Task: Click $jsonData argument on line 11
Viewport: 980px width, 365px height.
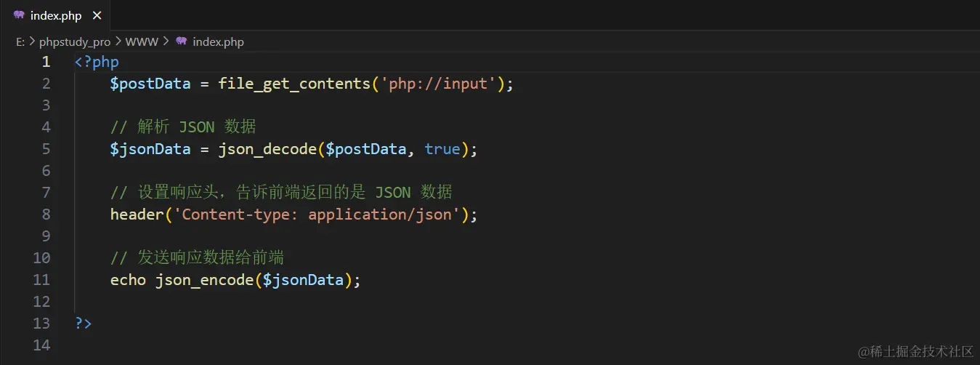Action: click(x=303, y=280)
